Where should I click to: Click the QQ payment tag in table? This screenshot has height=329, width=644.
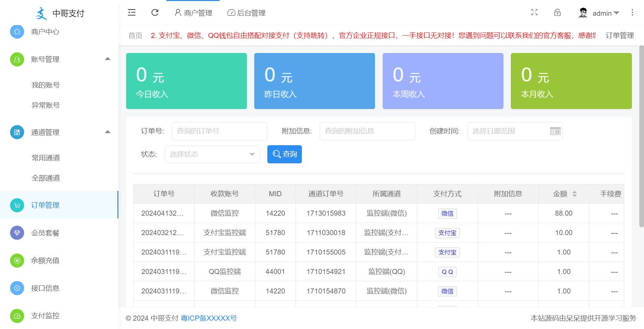pos(447,272)
